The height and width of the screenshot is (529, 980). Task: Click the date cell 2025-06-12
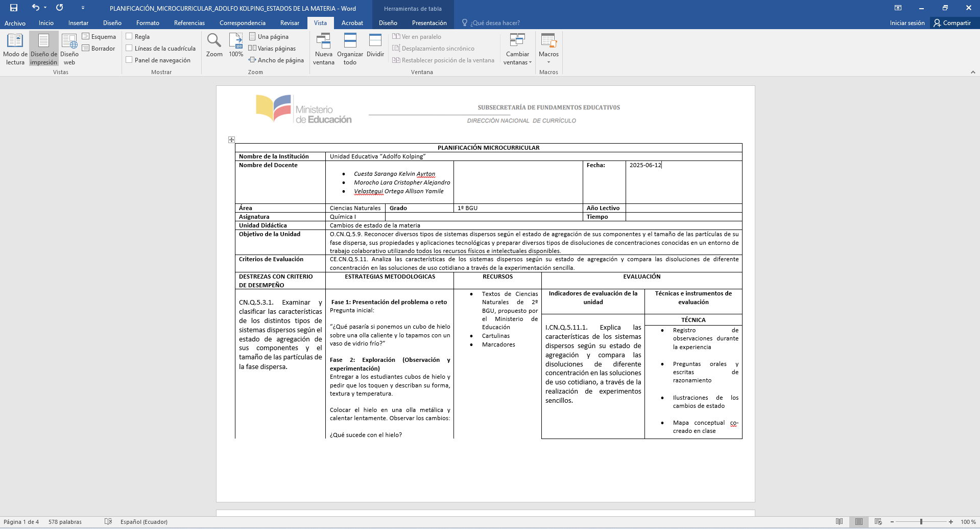[x=684, y=182]
